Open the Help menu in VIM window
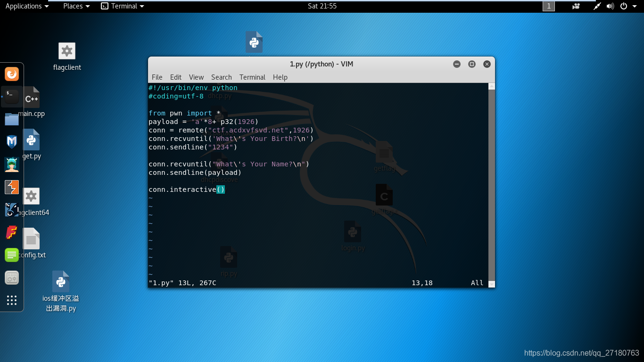This screenshot has height=362, width=644. (280, 77)
